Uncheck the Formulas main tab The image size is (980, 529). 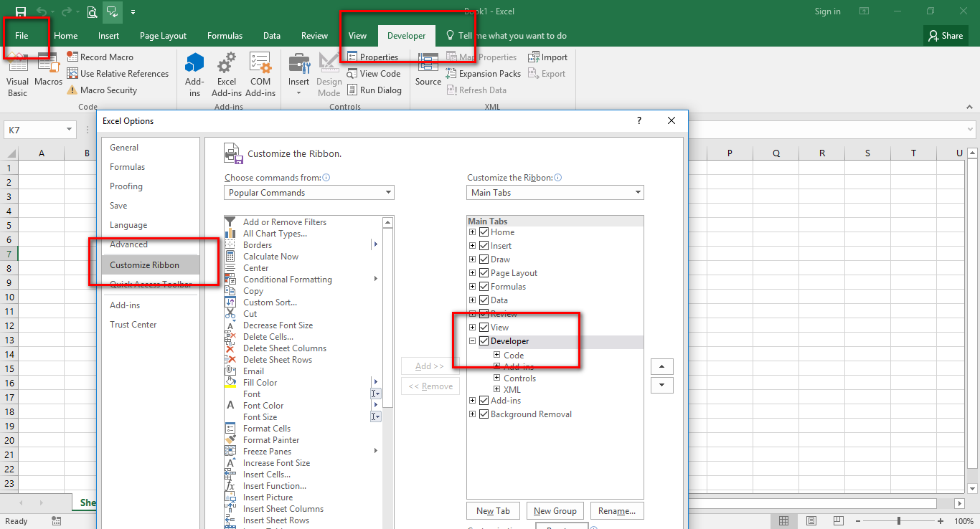484,286
